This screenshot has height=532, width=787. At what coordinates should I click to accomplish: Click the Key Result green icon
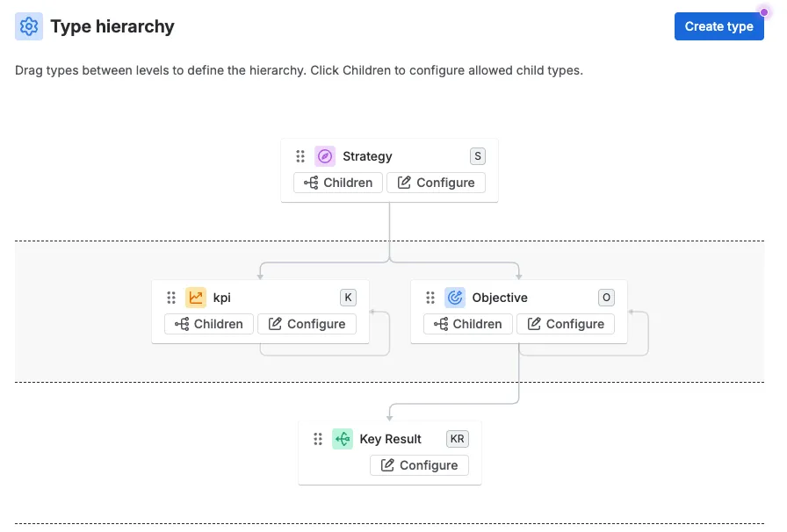[x=343, y=439]
